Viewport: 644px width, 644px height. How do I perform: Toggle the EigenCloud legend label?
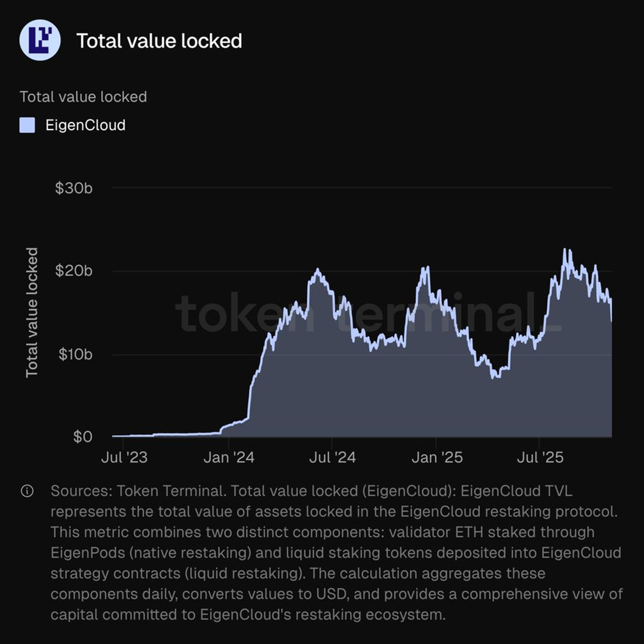click(85, 125)
